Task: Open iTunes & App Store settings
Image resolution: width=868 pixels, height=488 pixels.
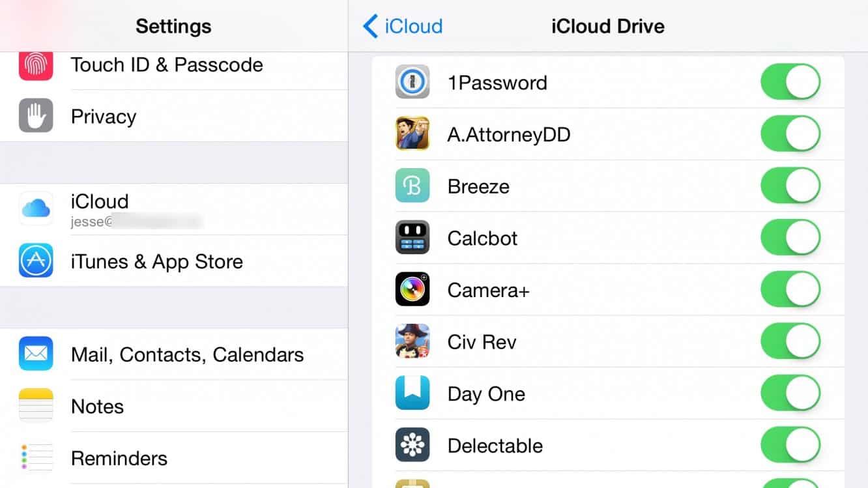Action: coord(174,261)
